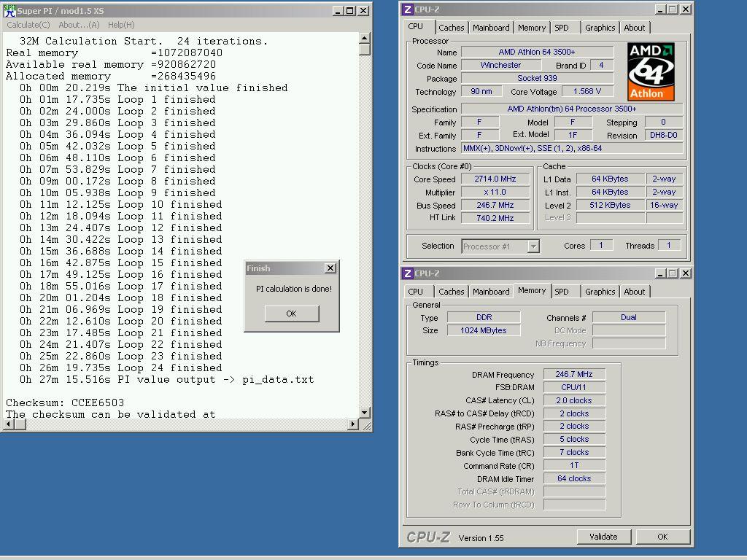Click the 64 clocks DRAM idle timer value
This screenshot has height=560, width=747.
(574, 478)
